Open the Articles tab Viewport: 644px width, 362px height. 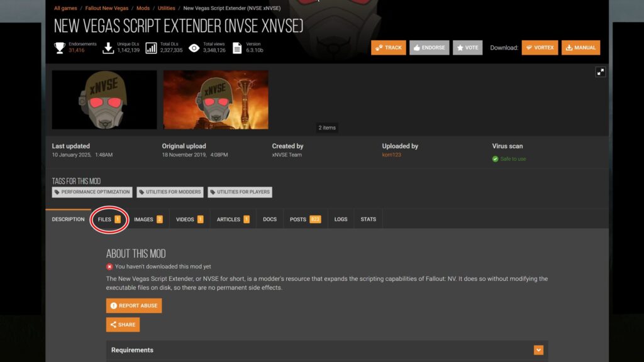coord(233,219)
